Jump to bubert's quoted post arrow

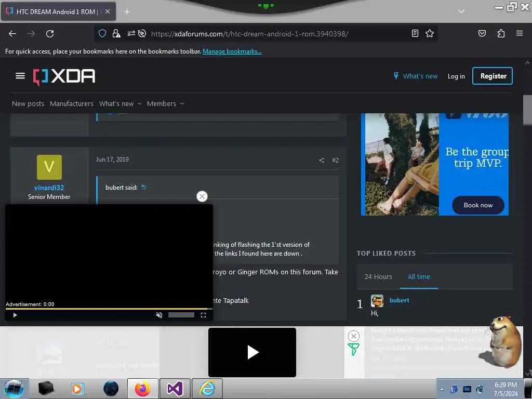click(143, 187)
